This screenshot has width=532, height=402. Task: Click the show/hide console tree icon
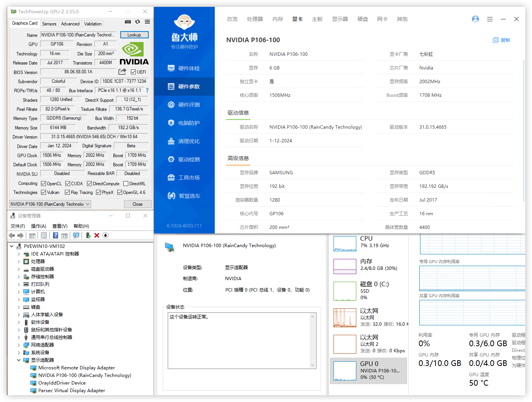point(32,235)
